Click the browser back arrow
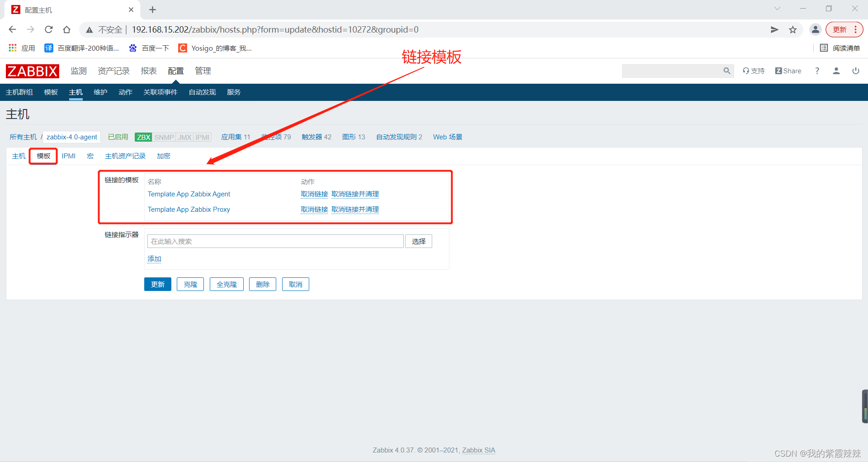The image size is (868, 462). coord(12,29)
